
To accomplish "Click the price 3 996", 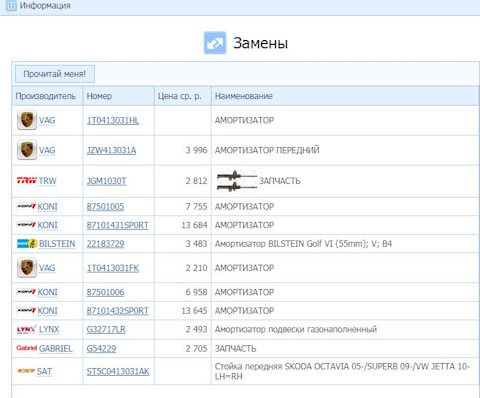I will click(x=197, y=150).
